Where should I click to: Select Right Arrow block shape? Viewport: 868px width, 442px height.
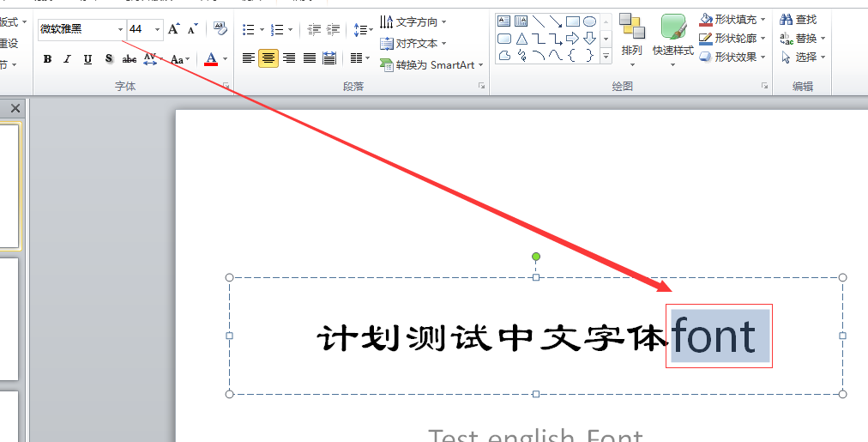(572, 39)
